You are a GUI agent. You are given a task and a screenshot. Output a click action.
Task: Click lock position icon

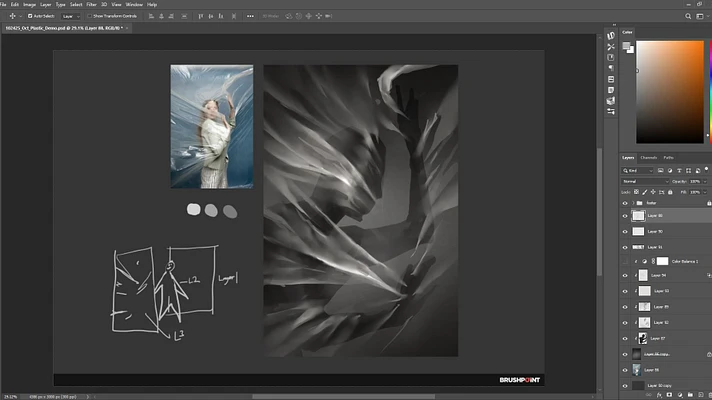click(x=653, y=192)
